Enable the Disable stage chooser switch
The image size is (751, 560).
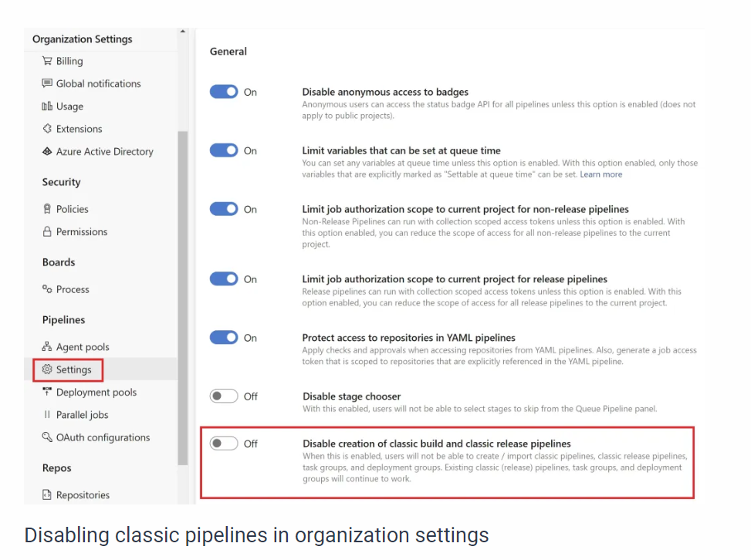[x=224, y=396]
